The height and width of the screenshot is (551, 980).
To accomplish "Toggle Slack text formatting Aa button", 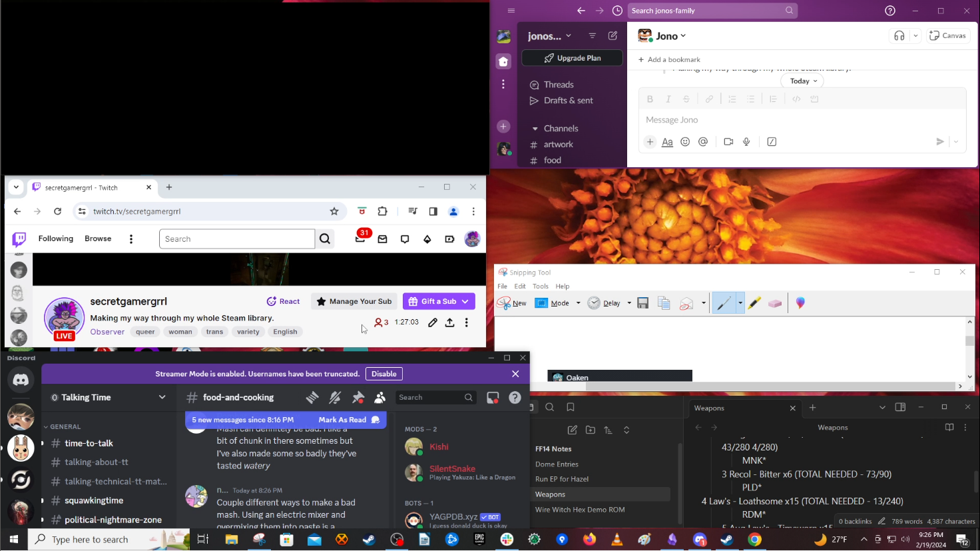I will (667, 142).
